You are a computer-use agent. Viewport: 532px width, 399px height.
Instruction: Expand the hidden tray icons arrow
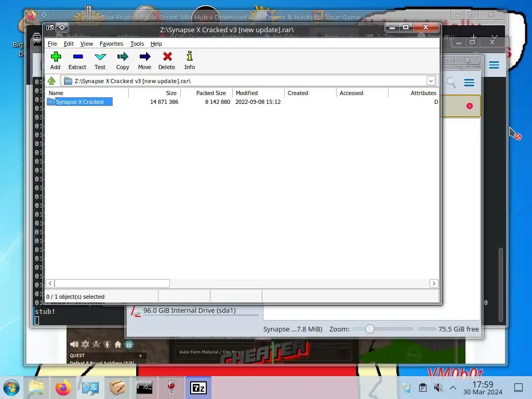[453, 388]
